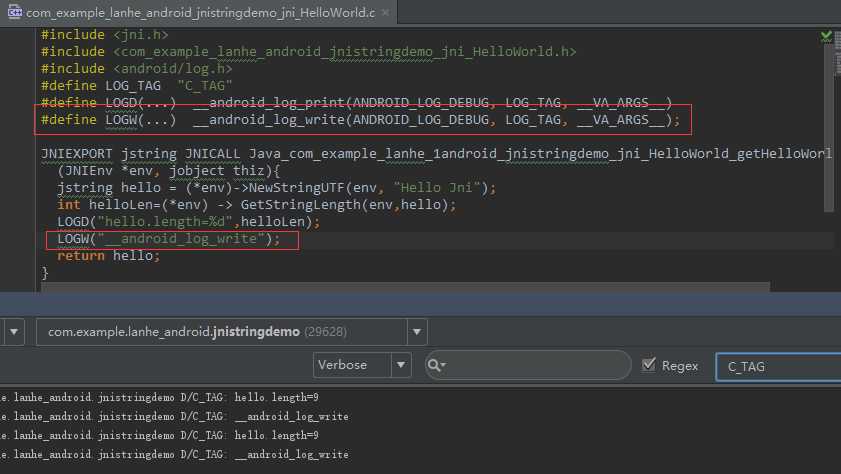Open the device dropdown arrow at far left
Image resolution: width=841 pixels, height=474 pixels.
14,332
